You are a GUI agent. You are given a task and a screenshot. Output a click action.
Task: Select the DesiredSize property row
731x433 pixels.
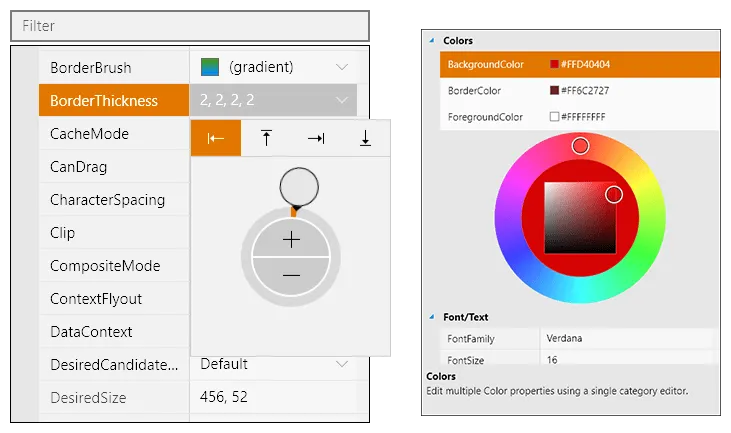coord(198,398)
